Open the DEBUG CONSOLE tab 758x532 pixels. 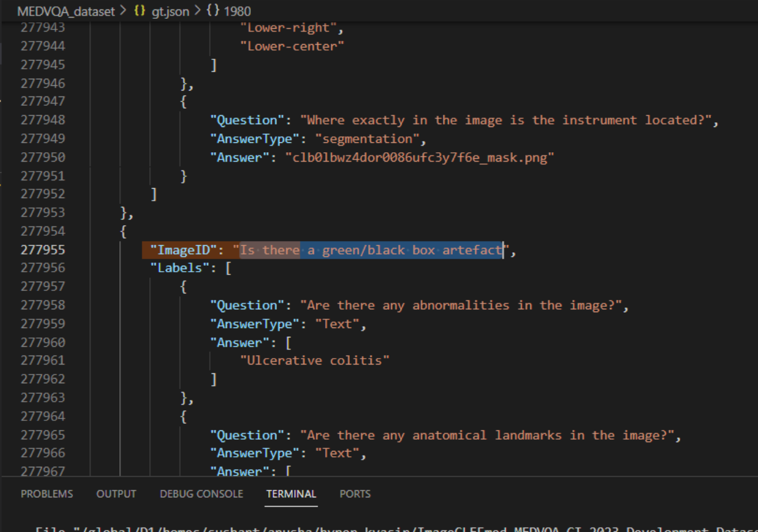tap(201, 494)
